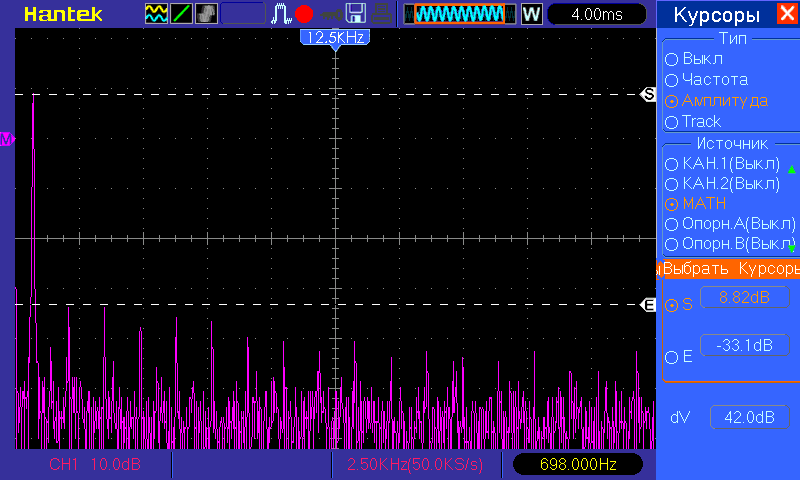This screenshot has height=480, width=800.
Task: Click source list green up arrow
Action: [792, 169]
